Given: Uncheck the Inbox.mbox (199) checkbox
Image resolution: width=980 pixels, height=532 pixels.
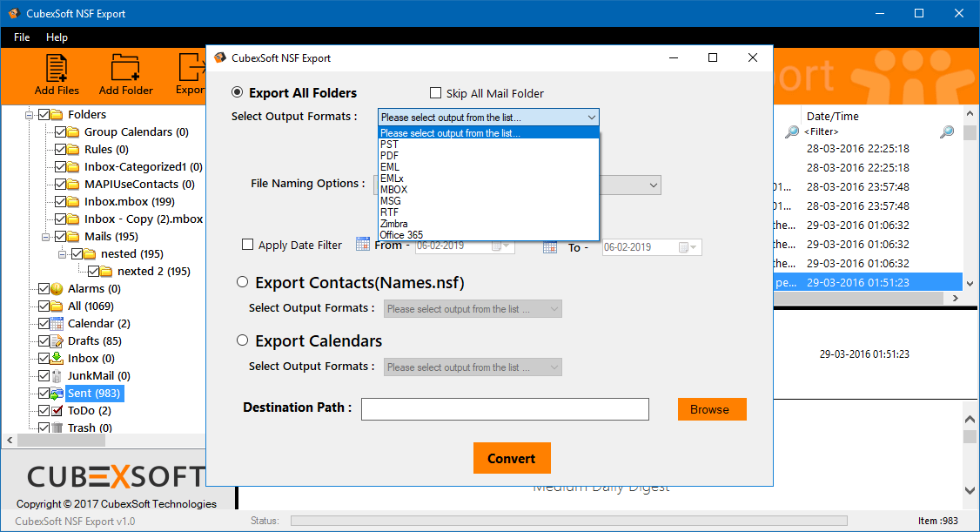Looking at the screenshot, I should 60,202.
